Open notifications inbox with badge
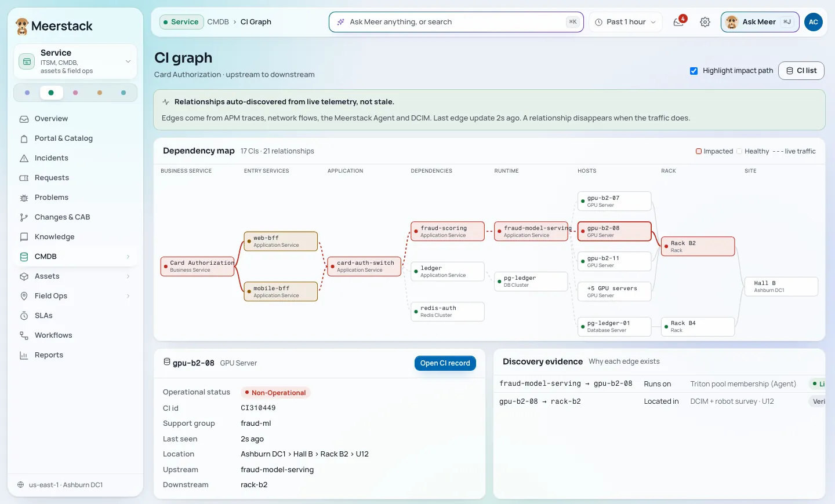The height and width of the screenshot is (504, 835). pyautogui.click(x=679, y=22)
